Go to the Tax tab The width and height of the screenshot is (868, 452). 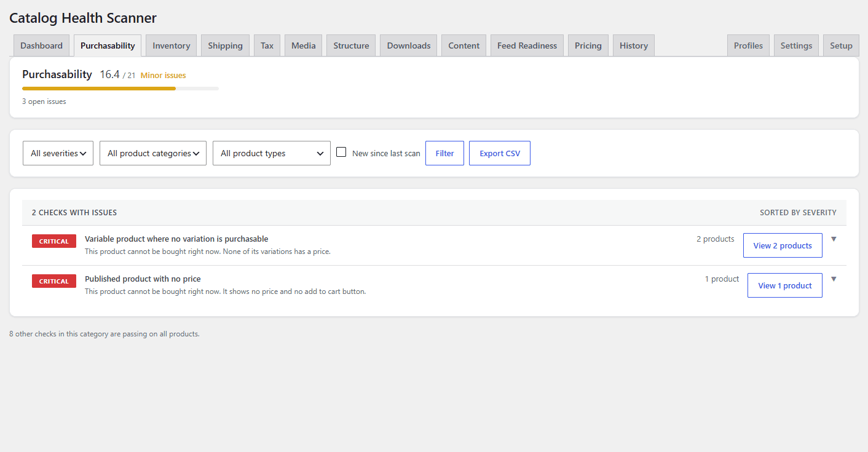click(267, 46)
